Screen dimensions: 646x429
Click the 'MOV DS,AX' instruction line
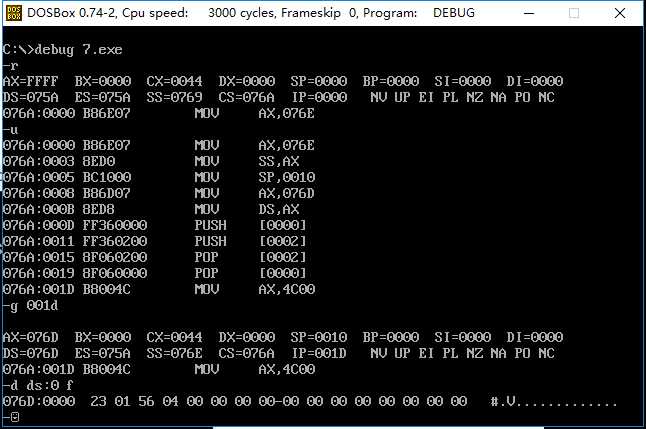pos(151,209)
